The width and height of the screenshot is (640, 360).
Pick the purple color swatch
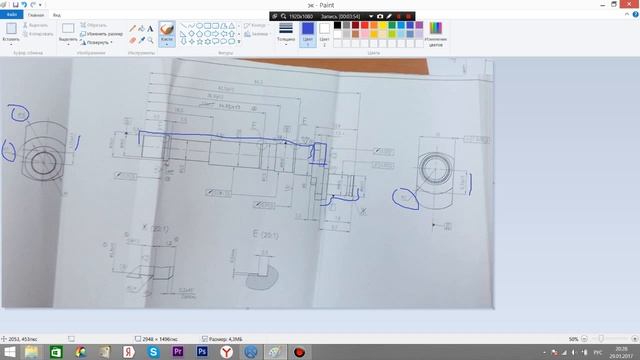419,25
